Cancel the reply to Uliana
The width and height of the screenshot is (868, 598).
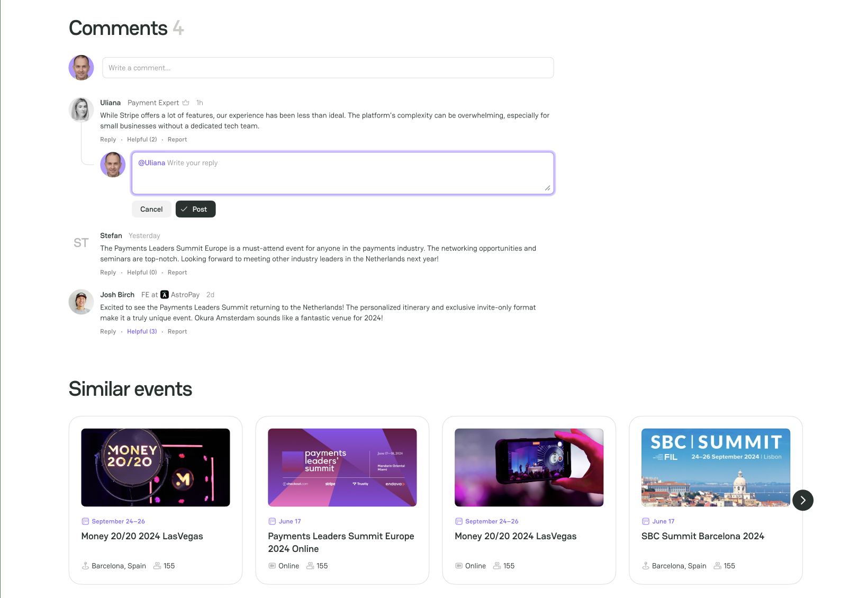[x=151, y=209]
